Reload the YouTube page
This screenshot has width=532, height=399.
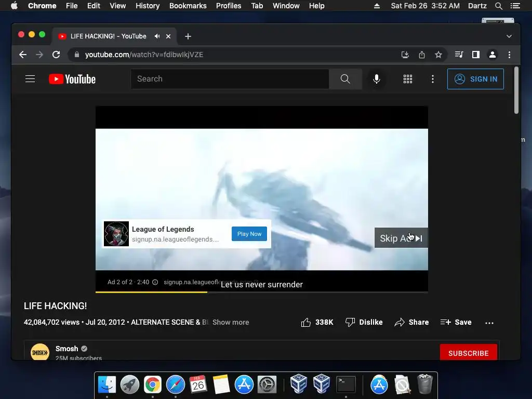(56, 55)
